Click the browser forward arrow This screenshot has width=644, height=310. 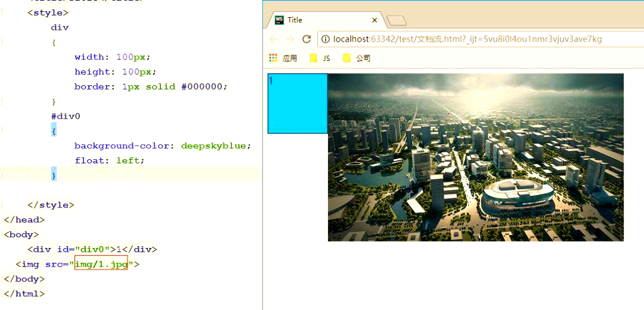[x=290, y=39]
